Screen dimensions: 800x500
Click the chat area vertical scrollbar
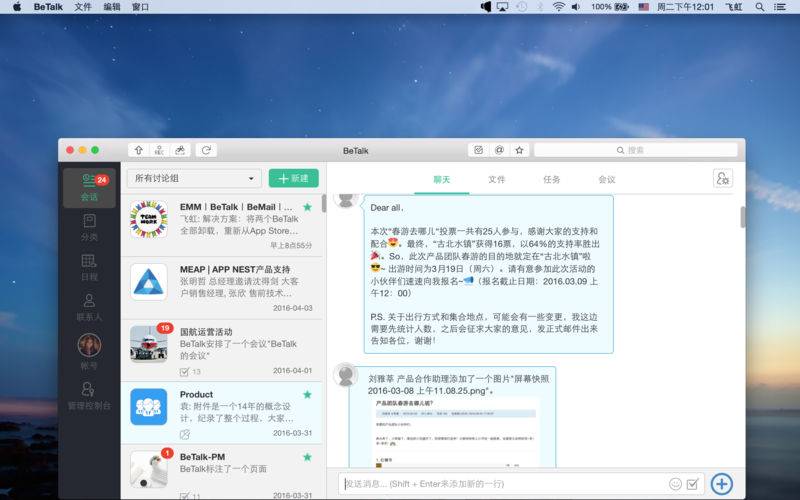pyautogui.click(x=742, y=217)
